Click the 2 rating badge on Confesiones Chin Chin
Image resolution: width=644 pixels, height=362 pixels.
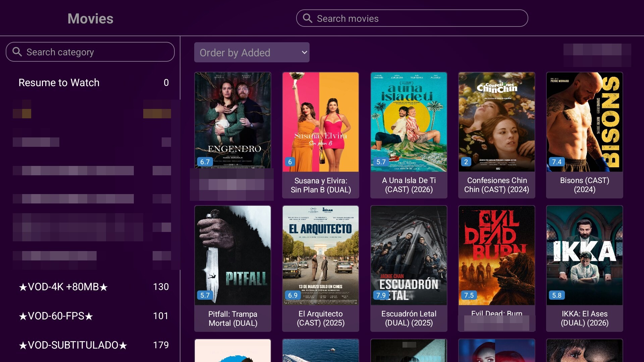pyautogui.click(x=466, y=162)
